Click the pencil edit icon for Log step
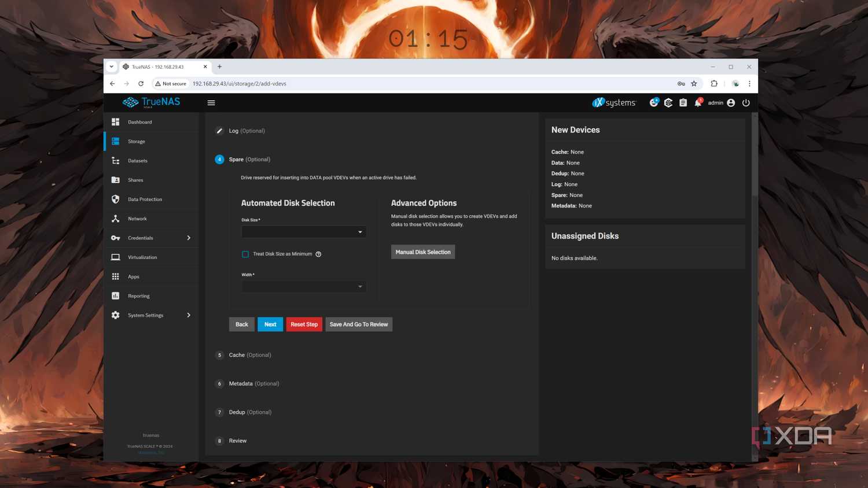This screenshot has height=488, width=868. tap(219, 131)
